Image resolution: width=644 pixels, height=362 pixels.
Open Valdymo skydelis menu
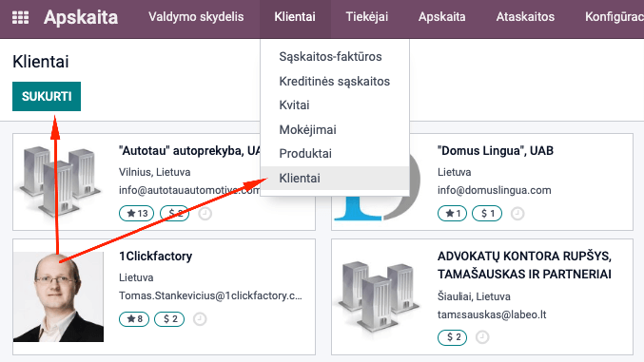[x=196, y=17]
